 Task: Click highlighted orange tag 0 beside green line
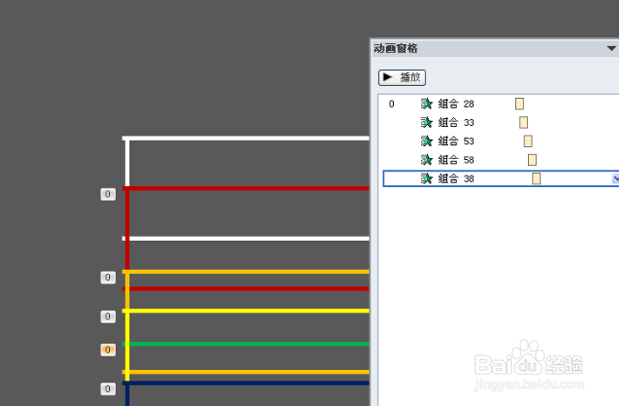(108, 350)
